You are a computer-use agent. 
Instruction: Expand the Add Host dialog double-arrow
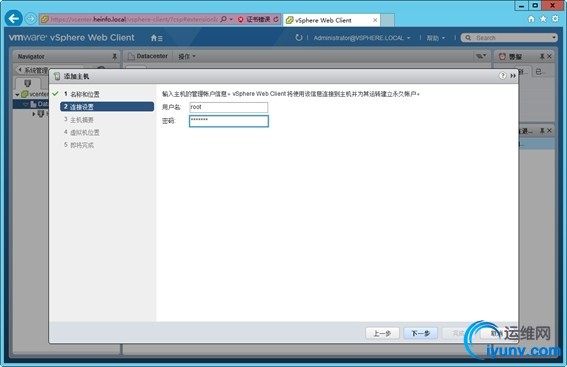[x=513, y=76]
